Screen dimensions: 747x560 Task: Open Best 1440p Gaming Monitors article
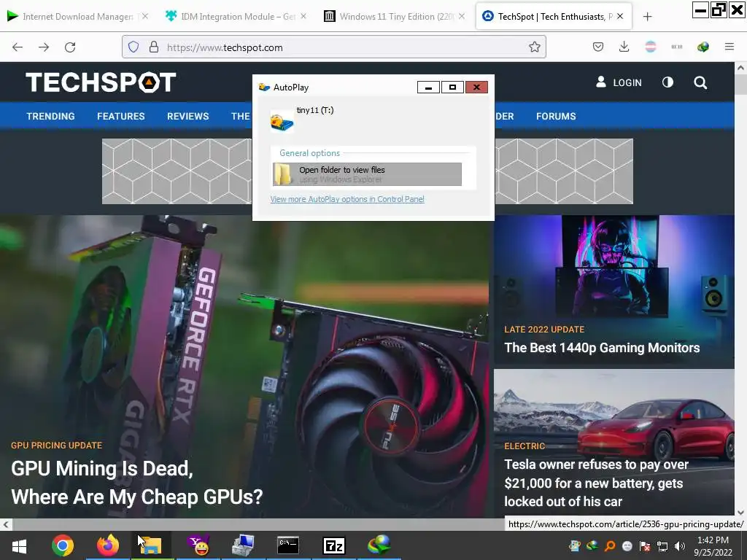[x=602, y=348]
